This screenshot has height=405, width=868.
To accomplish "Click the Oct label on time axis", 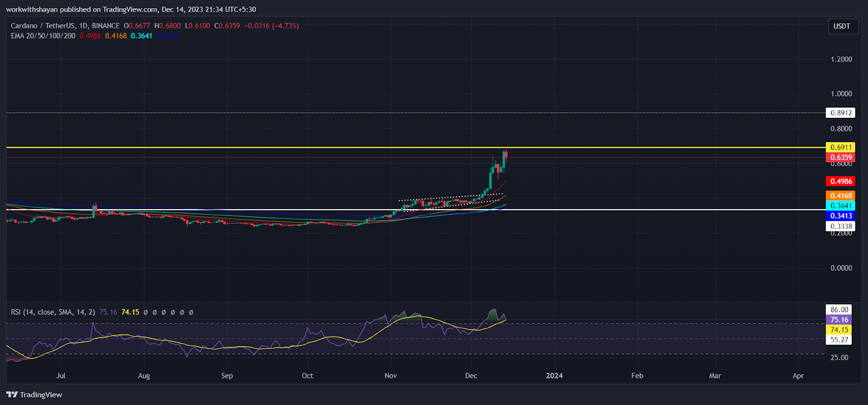I will tap(308, 376).
